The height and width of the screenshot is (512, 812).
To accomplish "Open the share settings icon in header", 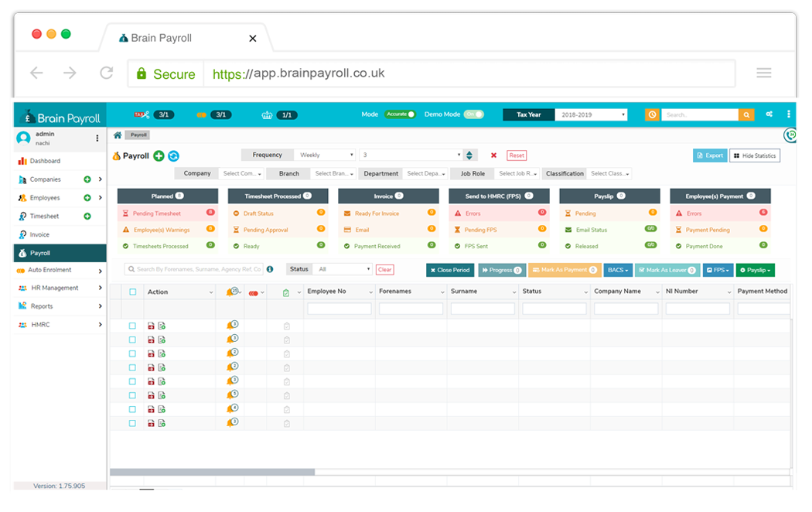I will click(x=769, y=114).
